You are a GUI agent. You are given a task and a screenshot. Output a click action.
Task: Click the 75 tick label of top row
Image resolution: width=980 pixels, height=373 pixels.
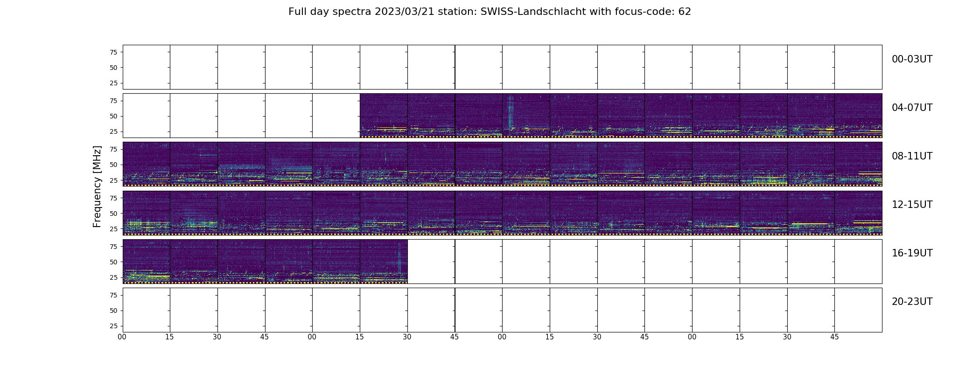pyautogui.click(x=113, y=52)
